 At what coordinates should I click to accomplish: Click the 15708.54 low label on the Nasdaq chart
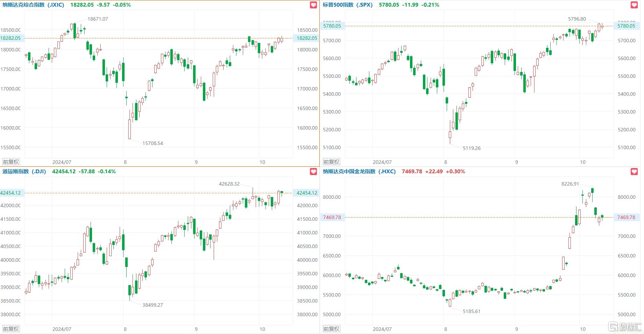coord(153,143)
